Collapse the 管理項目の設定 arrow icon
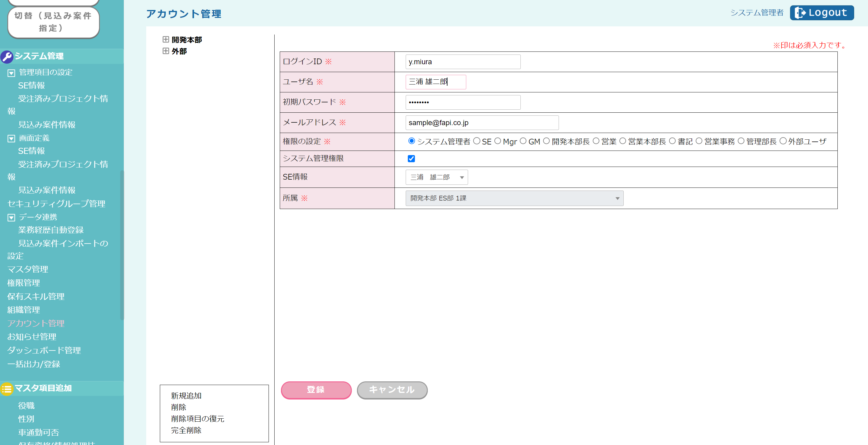868x445 pixels. click(x=12, y=73)
